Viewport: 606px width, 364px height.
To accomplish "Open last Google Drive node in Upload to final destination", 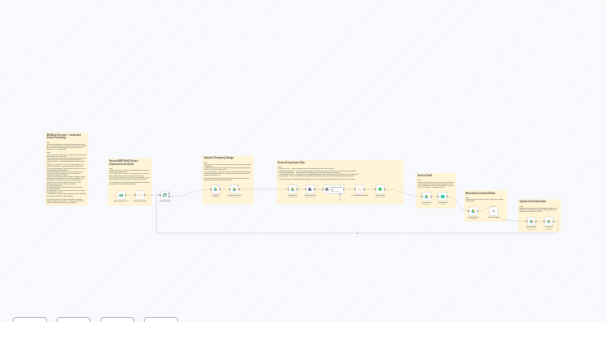I will tap(549, 221).
